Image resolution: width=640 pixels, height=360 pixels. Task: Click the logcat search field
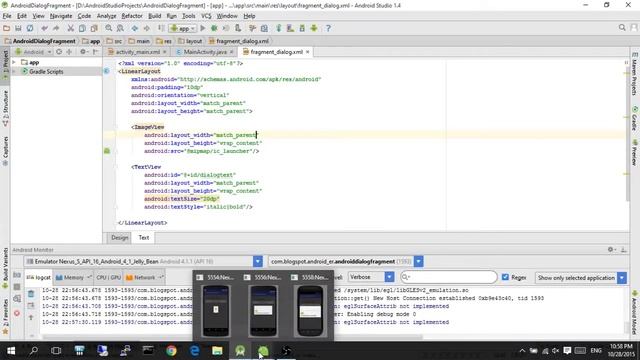coord(449,277)
